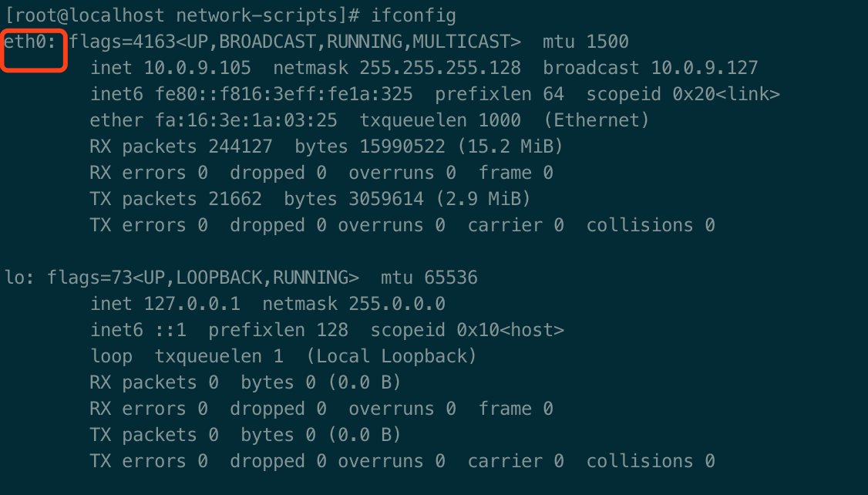Click the MAC address fa:16:3e:1a:03:25
The image size is (868, 495).
tap(246, 120)
